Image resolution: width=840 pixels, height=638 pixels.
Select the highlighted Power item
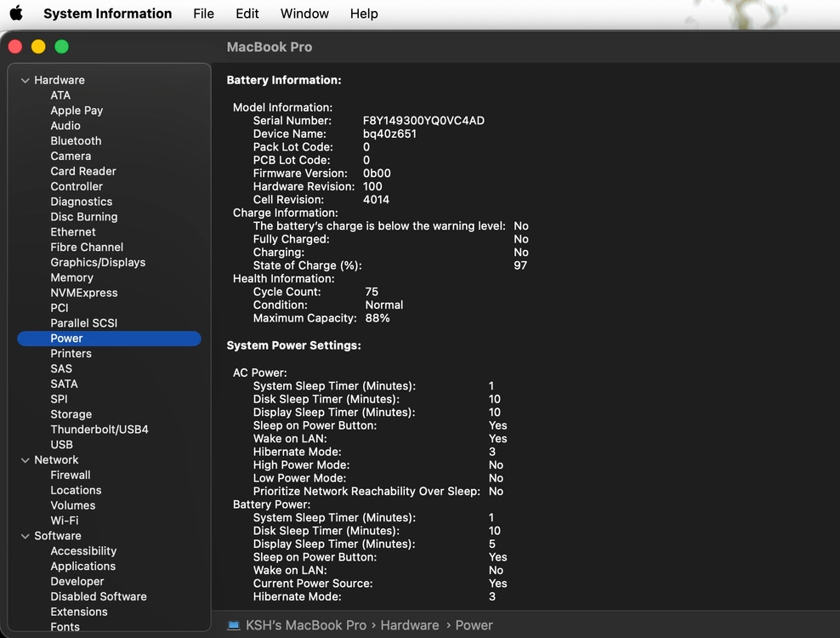pyautogui.click(x=110, y=339)
